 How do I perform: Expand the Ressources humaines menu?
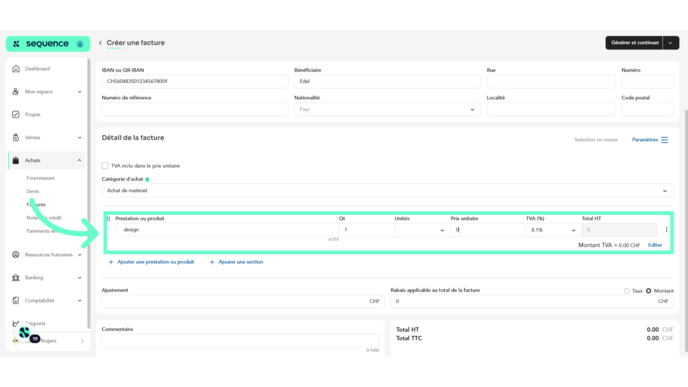point(79,254)
